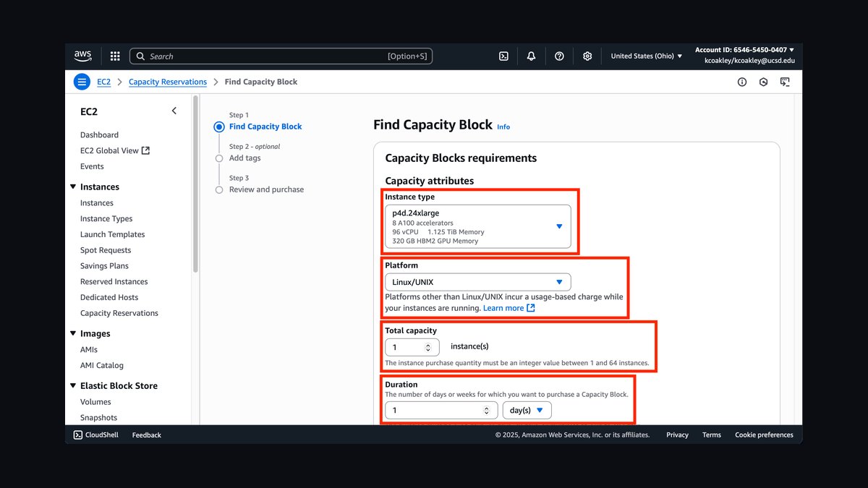The width and height of the screenshot is (868, 488).
Task: Click the Feedback button in the footer
Action: coord(147,435)
